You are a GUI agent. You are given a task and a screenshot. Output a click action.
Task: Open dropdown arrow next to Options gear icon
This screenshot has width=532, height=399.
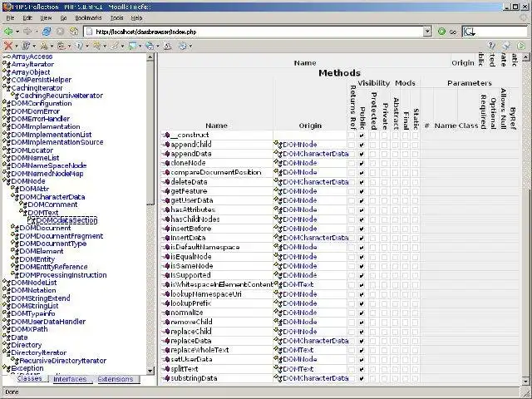click(190, 46)
